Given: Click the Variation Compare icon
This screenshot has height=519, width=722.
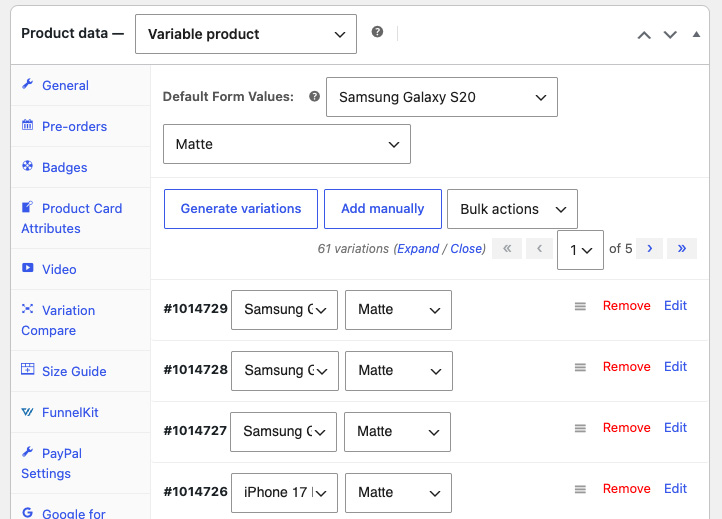Looking at the screenshot, I should [x=28, y=309].
